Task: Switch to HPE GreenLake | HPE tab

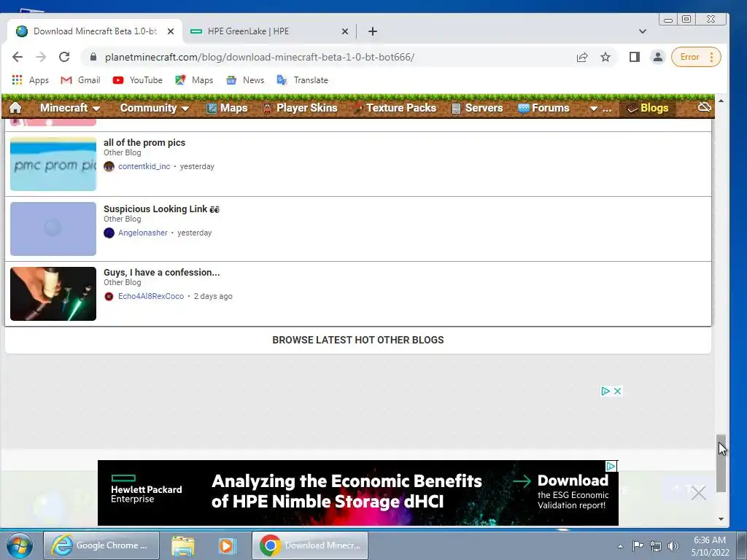Action: [x=269, y=31]
